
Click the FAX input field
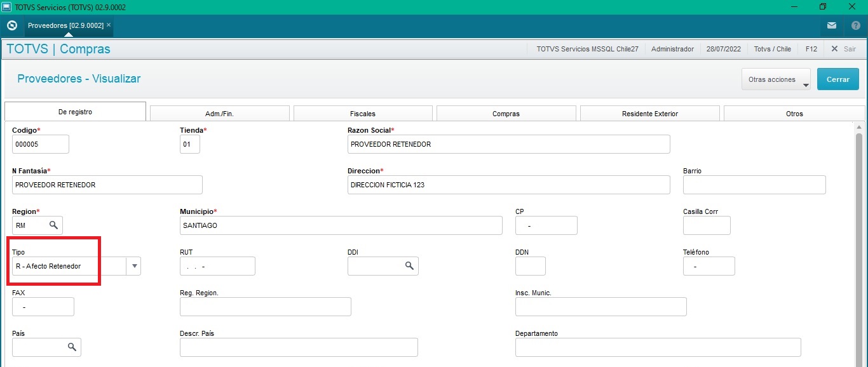(x=43, y=307)
